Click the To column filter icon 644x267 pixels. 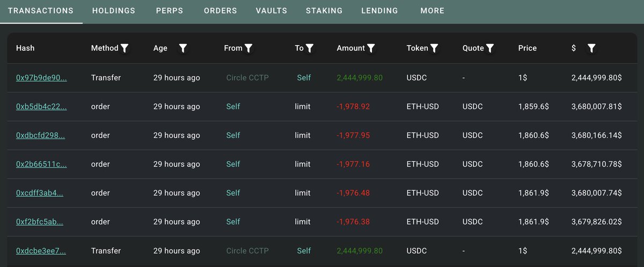(x=310, y=48)
